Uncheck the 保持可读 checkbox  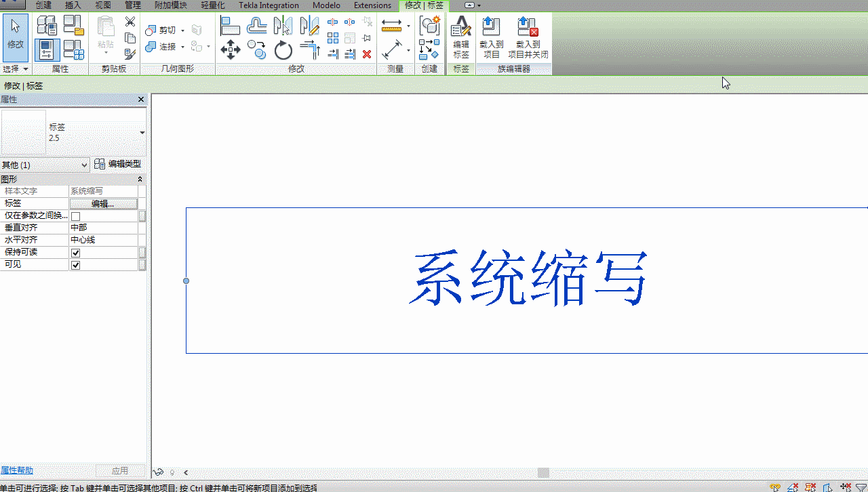tap(76, 253)
